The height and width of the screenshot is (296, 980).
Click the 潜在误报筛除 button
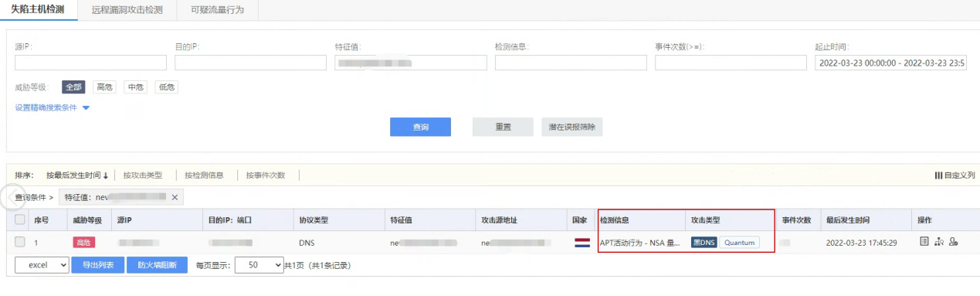[x=572, y=127]
